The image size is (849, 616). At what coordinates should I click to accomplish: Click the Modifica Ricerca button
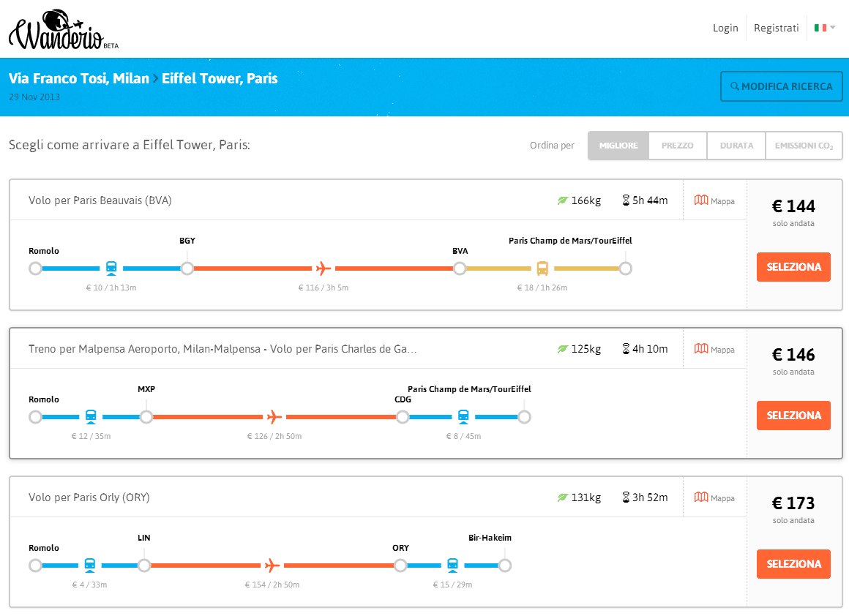pos(782,86)
